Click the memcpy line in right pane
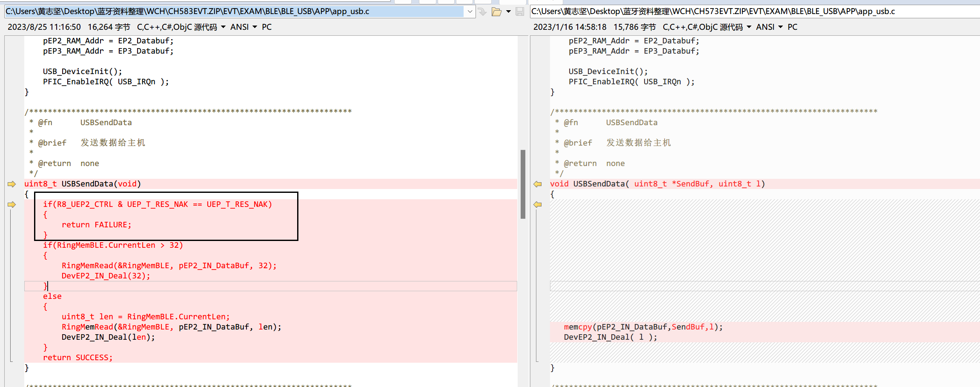 click(643, 327)
